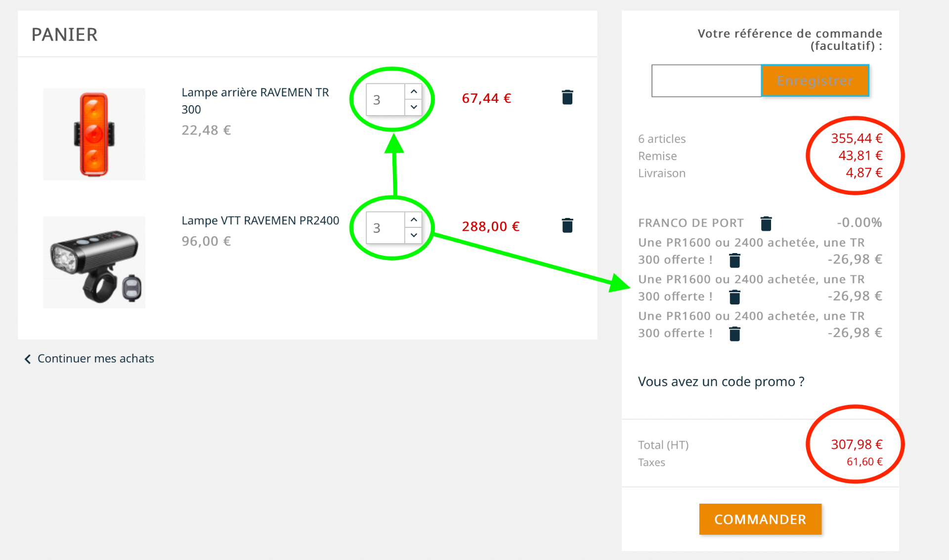Remove the first TR 300 offerte discount
949x560 pixels.
[735, 260]
